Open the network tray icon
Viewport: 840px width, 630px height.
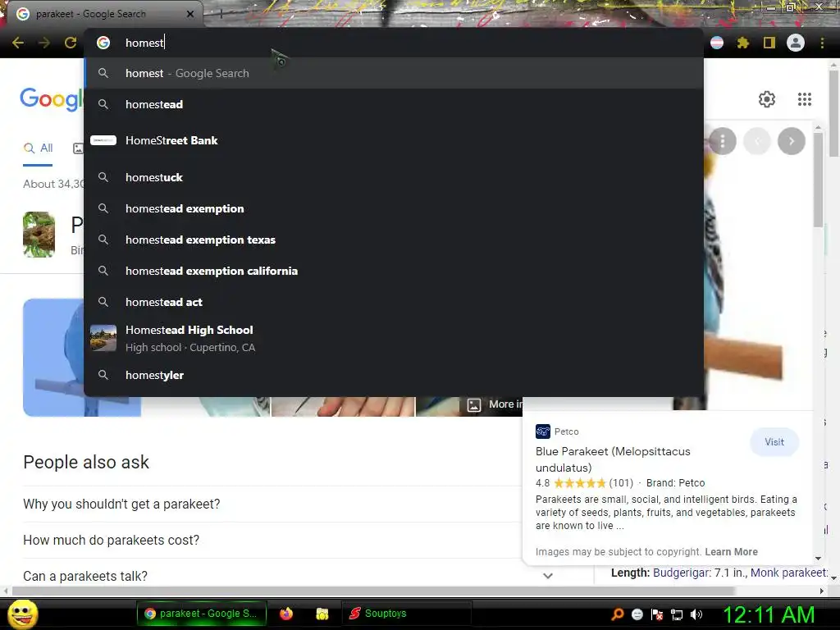[x=677, y=614]
